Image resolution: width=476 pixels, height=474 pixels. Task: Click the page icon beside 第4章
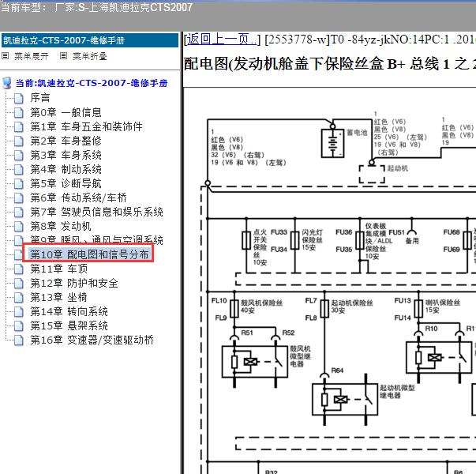tap(19, 170)
